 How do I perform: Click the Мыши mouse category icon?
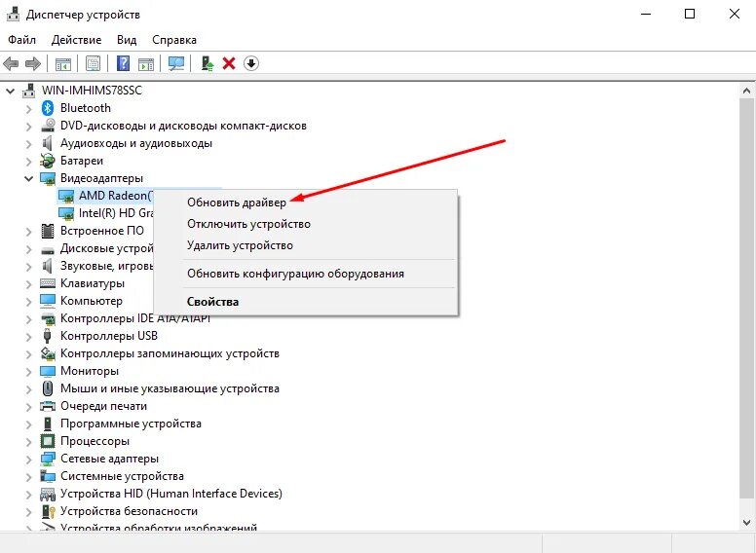[47, 388]
